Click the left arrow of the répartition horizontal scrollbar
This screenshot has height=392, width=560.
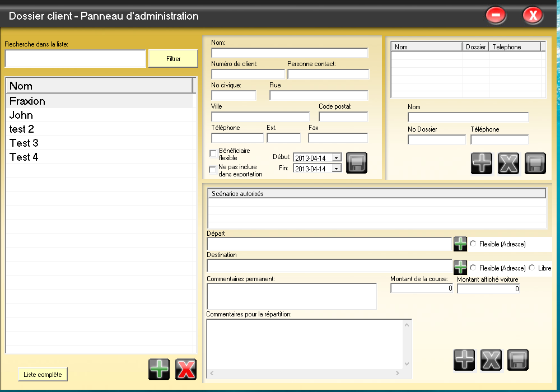212,373
